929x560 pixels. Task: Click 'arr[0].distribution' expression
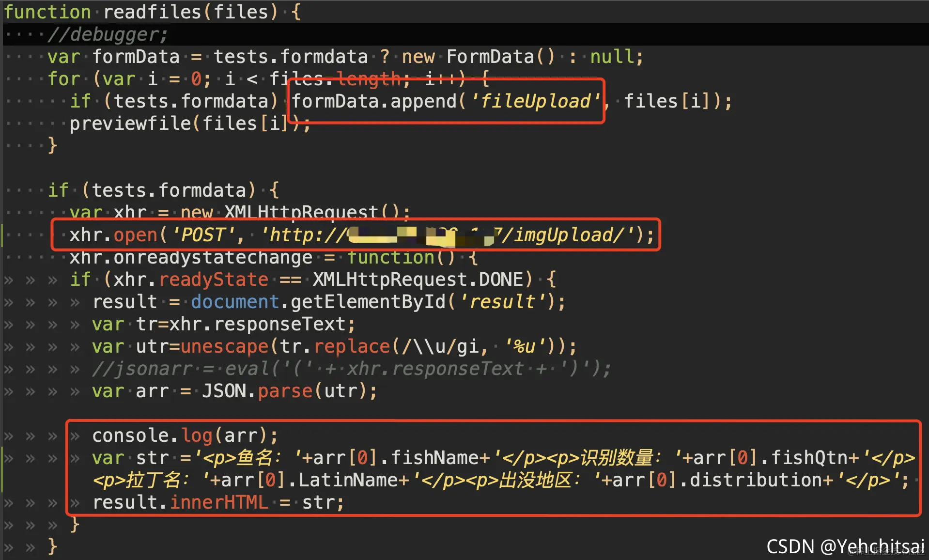[x=717, y=480]
